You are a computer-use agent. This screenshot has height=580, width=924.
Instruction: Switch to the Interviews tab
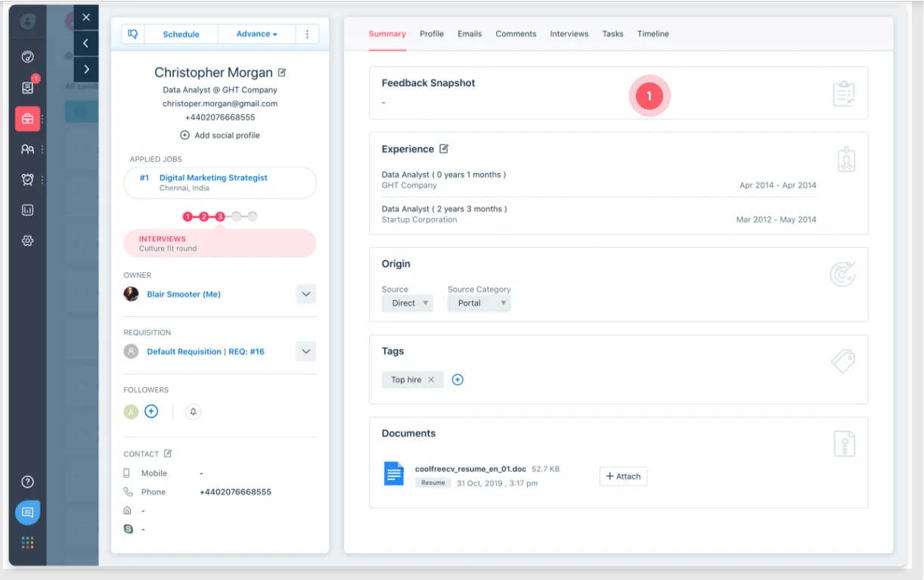point(569,34)
